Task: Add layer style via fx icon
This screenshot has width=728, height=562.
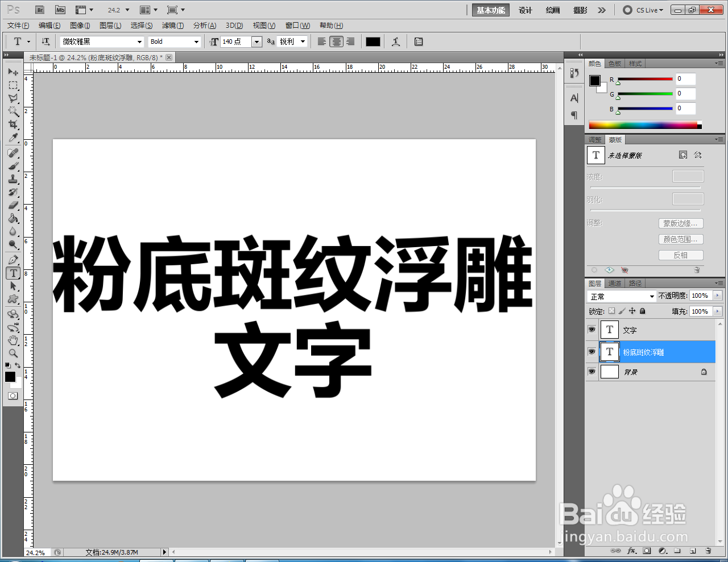Action: coord(631,551)
